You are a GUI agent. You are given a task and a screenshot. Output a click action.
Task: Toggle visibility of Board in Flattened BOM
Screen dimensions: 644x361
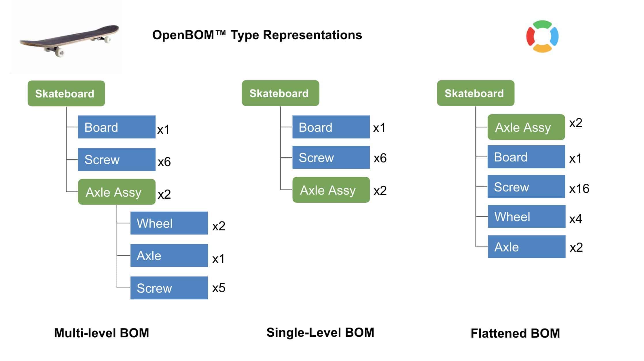(520, 157)
